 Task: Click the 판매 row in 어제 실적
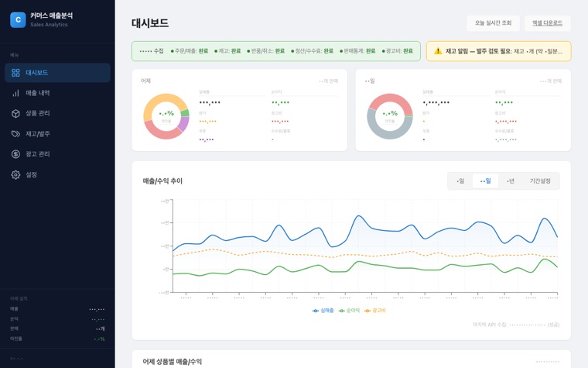(x=57, y=328)
